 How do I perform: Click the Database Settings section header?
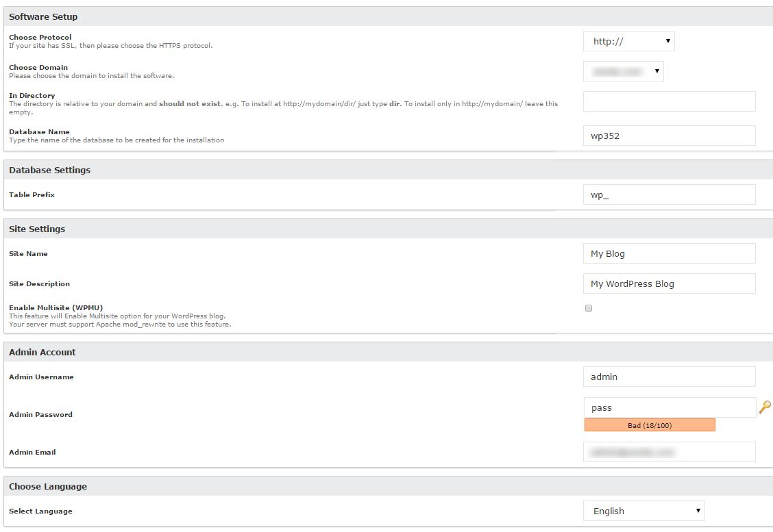49,170
